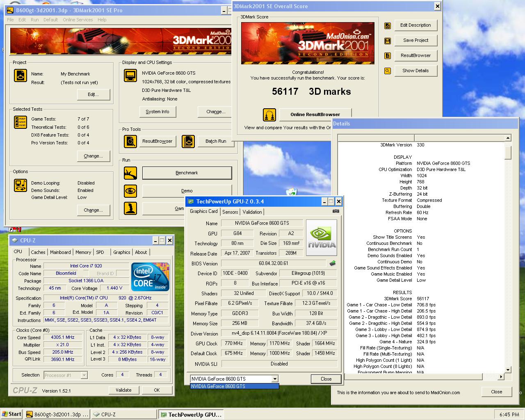Click the ResultBrowser magnifier icon in Pro Tools
525x420 pixels.
(130, 142)
